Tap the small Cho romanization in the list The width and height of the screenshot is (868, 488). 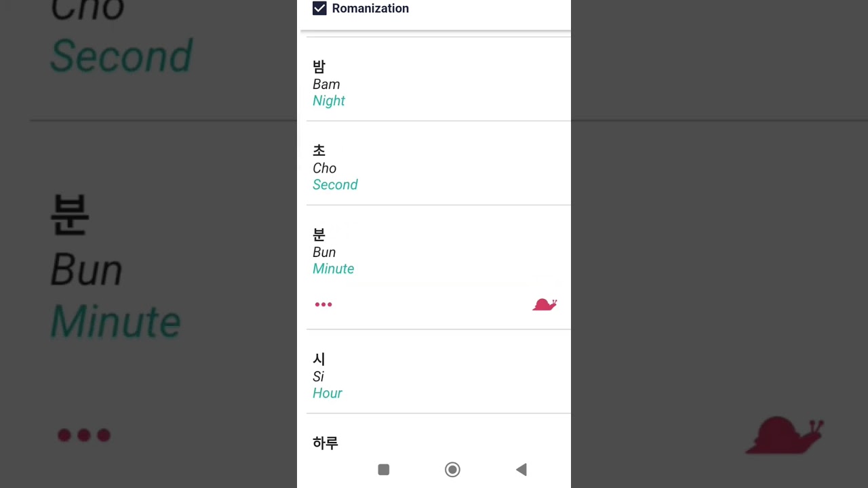(x=324, y=168)
